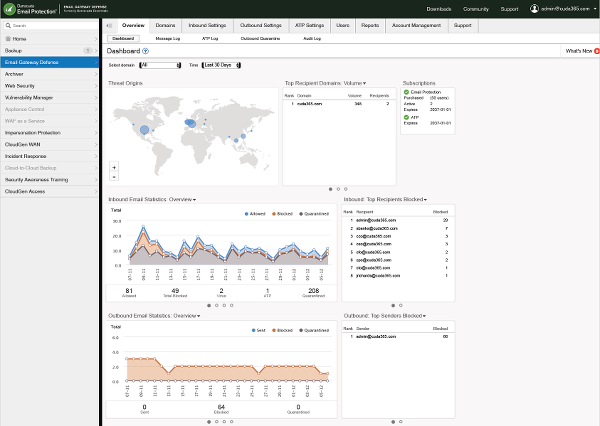Click the 208 Quarantined inbound total
This screenshot has width=600, height=426.
tap(313, 293)
